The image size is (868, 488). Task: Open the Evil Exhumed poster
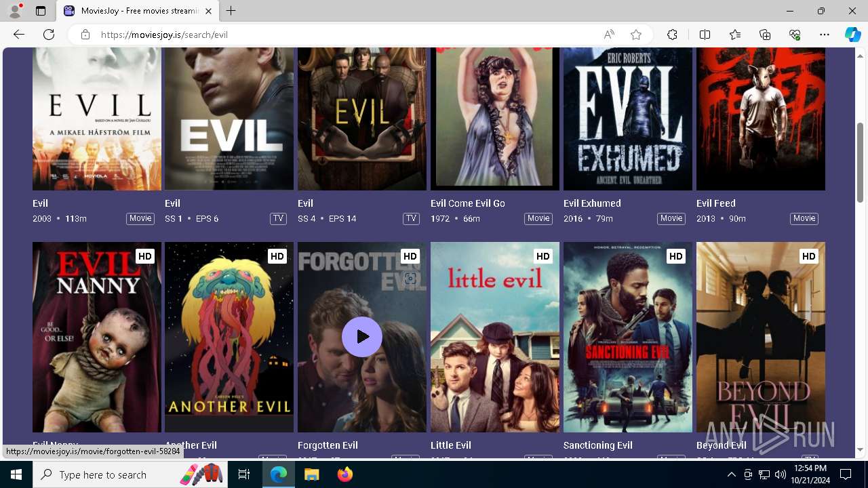click(628, 119)
